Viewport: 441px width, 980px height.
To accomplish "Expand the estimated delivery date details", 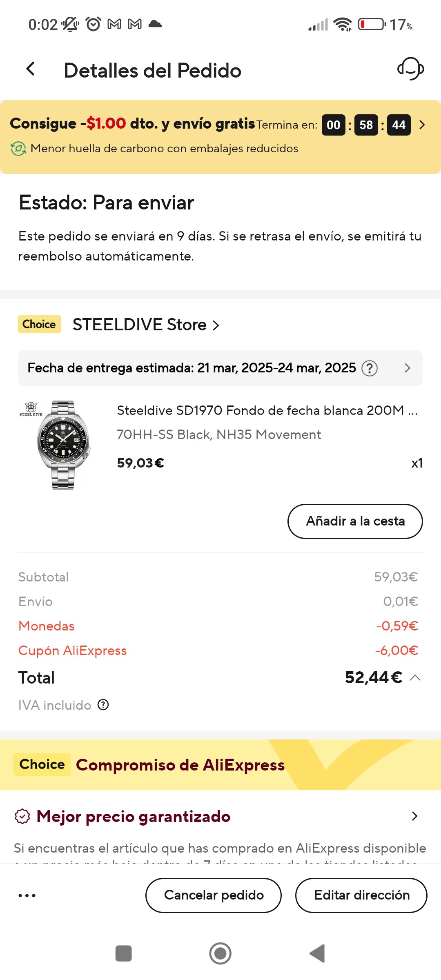I will click(407, 368).
